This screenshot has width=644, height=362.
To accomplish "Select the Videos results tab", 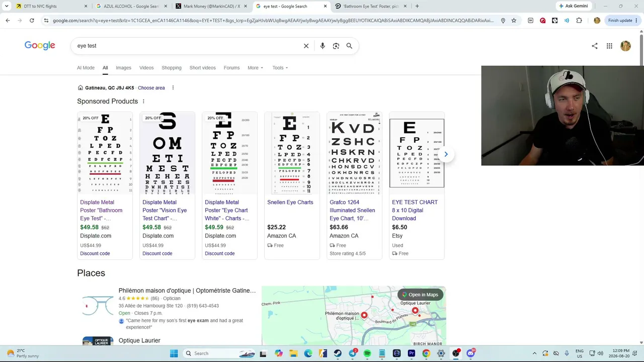I will 146,68.
